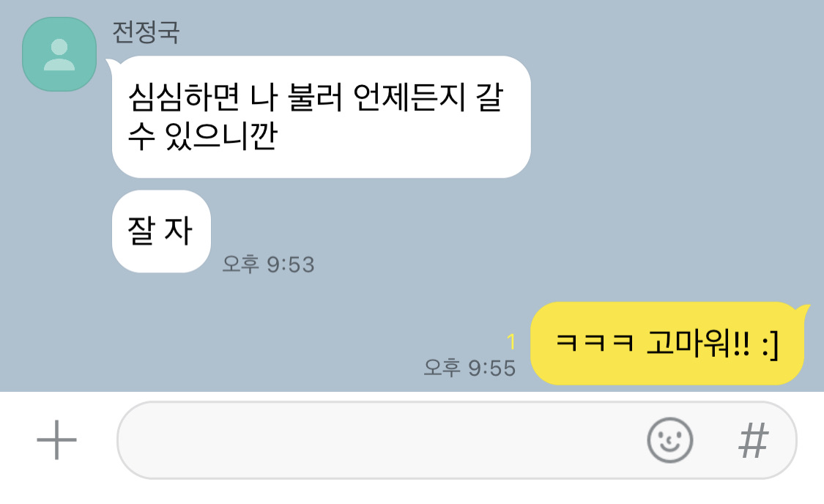824x504 pixels.
Task: Tap the 잘 자 message bubble
Action: coord(161,231)
